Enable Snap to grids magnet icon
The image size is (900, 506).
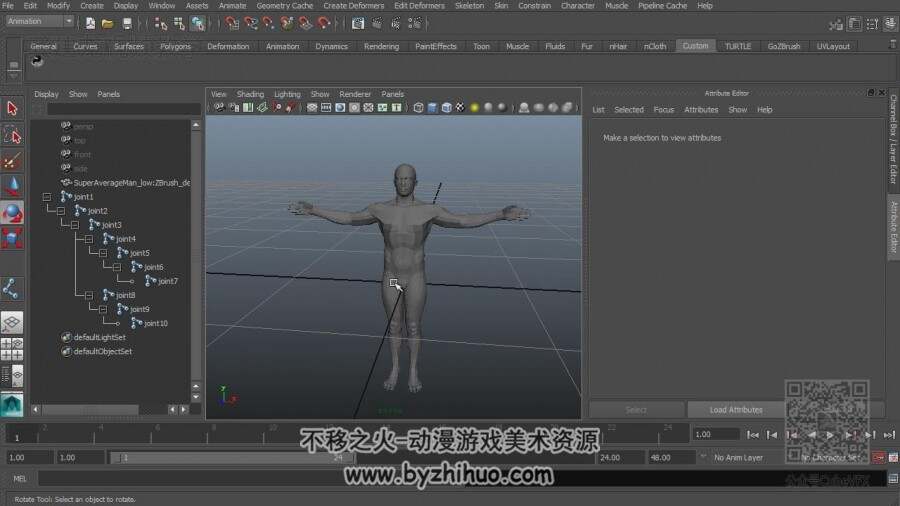(232, 24)
